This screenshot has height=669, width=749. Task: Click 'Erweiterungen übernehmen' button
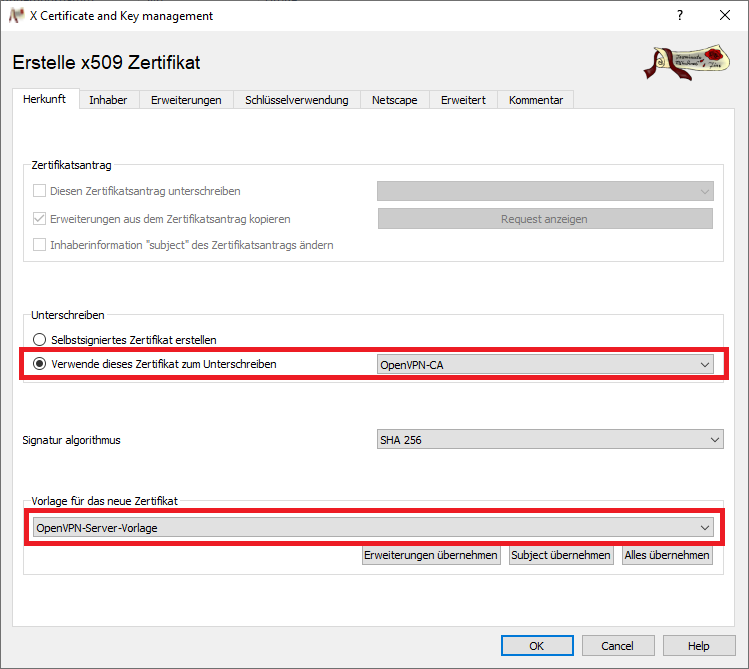[431, 555]
